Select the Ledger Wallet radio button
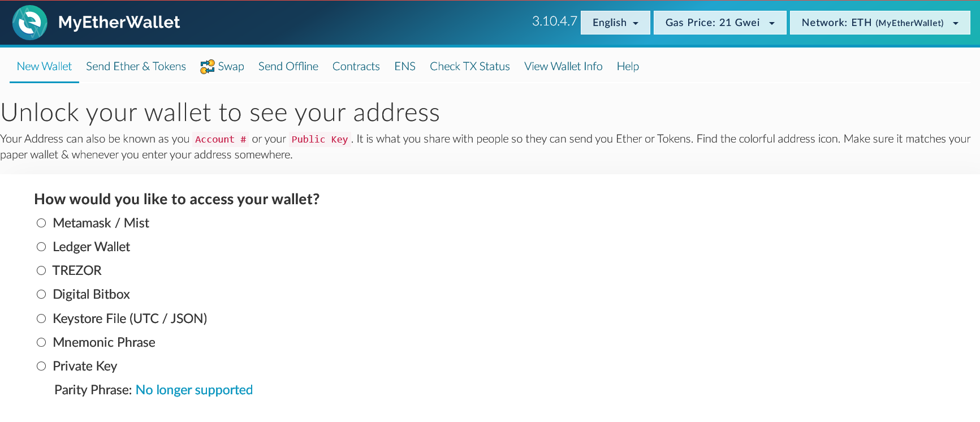Screen dimensions: 980x422 pos(41,247)
